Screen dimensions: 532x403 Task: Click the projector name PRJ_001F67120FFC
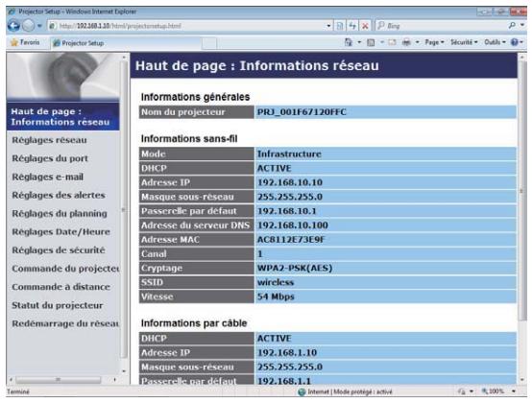pos(302,112)
